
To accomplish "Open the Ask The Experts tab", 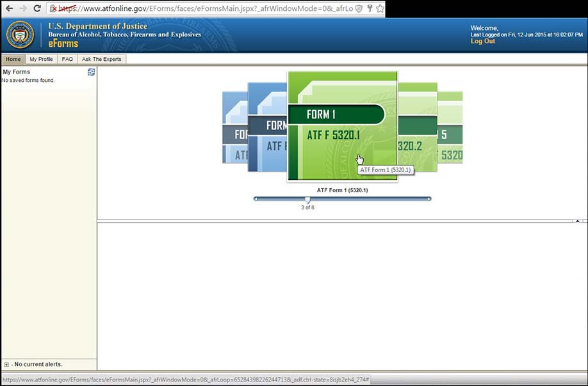I will 102,59.
